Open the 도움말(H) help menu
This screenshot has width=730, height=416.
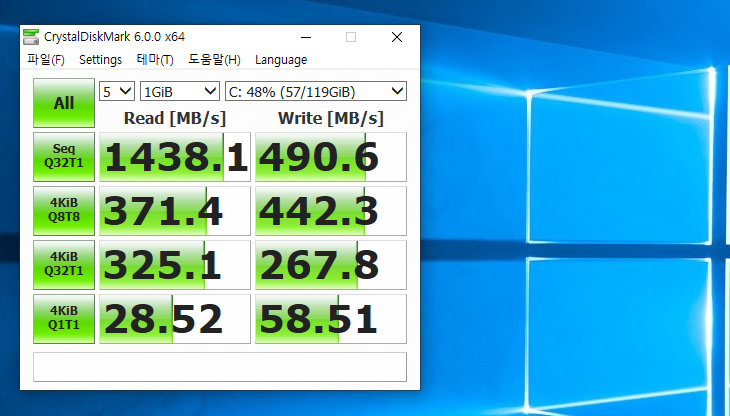click(214, 60)
